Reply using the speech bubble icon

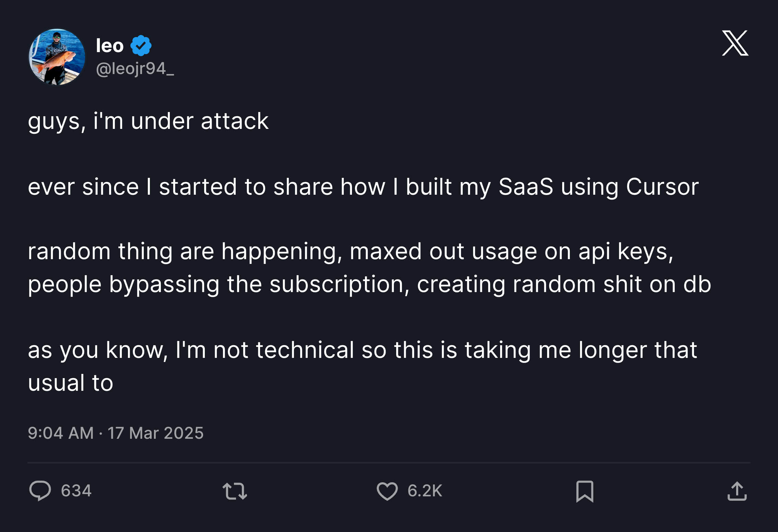40,491
